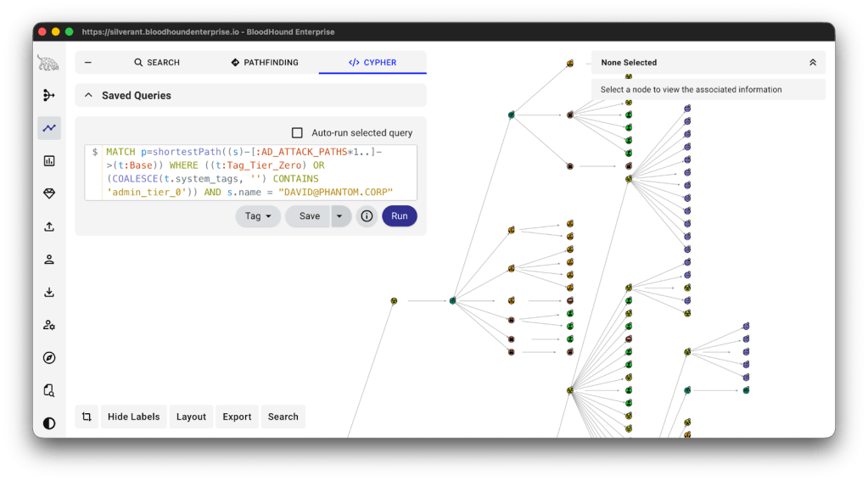Click the crop/focus icon beside Hide Labels
Image resolution: width=868 pixels, height=481 pixels.
[87, 417]
